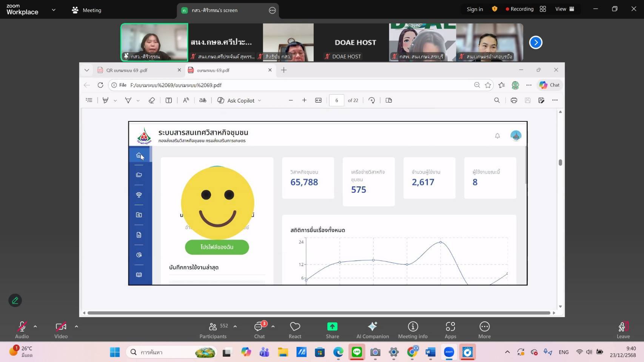Screen dimensions: 644x362
Task: Open the Zoom Workplace dropdown chevron
Action: pyautogui.click(x=54, y=10)
